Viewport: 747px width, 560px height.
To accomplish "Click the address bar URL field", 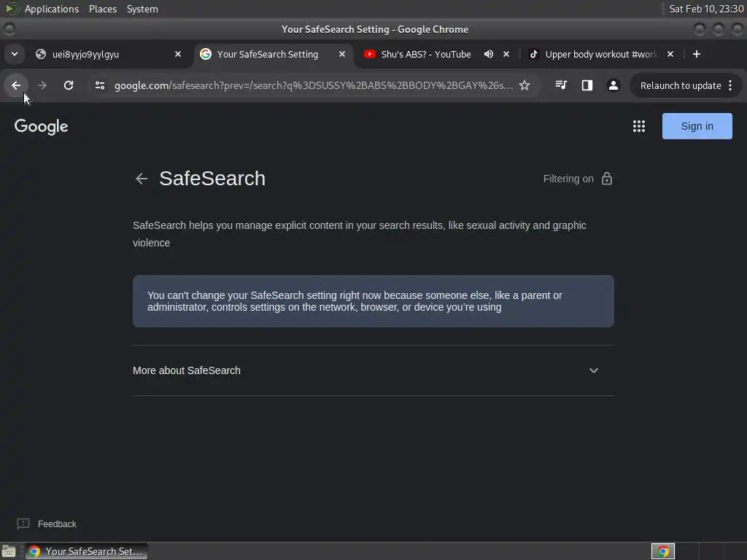I will (314, 85).
